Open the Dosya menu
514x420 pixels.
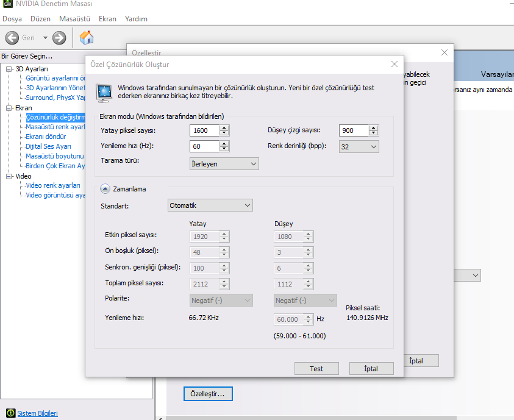(x=12, y=19)
